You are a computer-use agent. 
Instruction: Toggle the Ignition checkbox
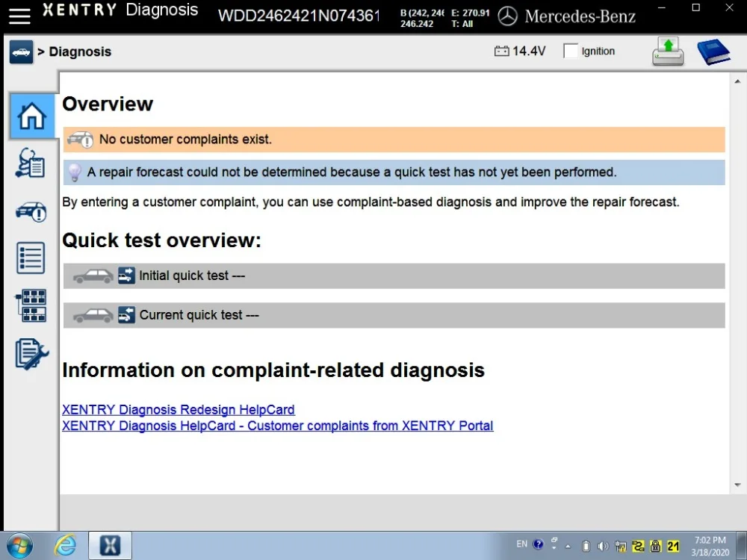click(x=570, y=51)
